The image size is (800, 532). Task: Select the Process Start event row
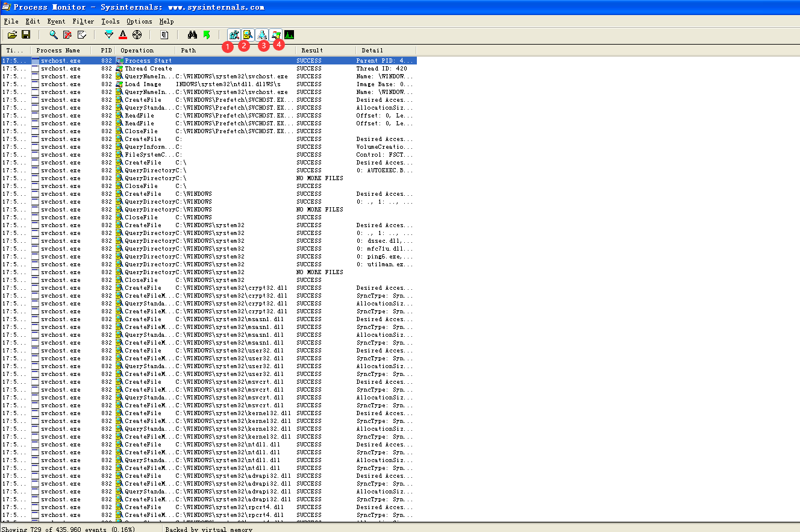208,61
